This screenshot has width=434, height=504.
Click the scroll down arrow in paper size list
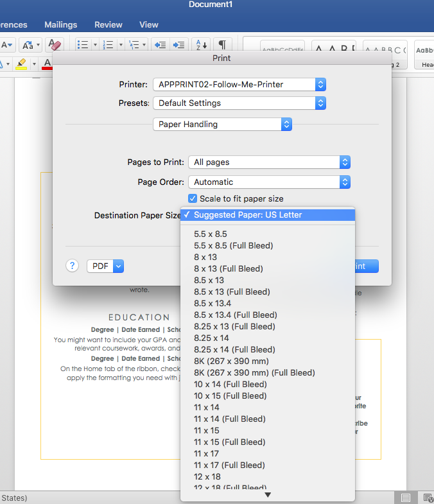(x=268, y=495)
